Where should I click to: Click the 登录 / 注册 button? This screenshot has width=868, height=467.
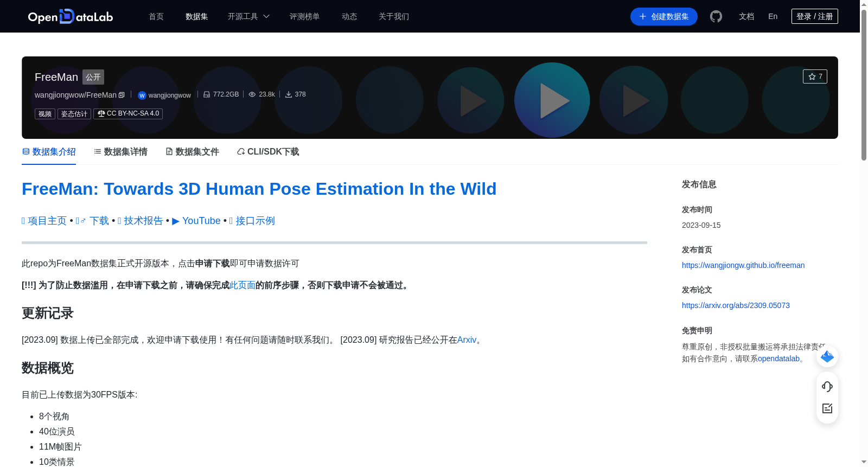[815, 16]
